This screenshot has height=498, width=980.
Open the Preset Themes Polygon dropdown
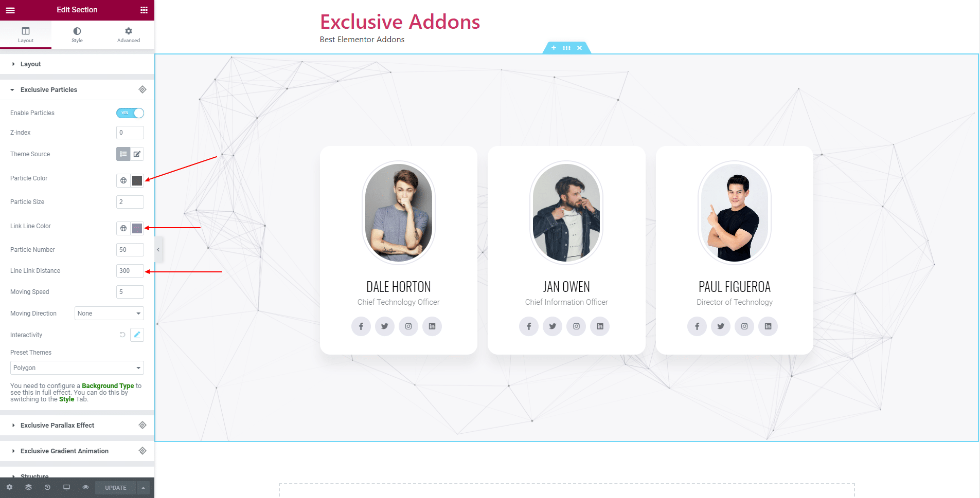tap(77, 368)
